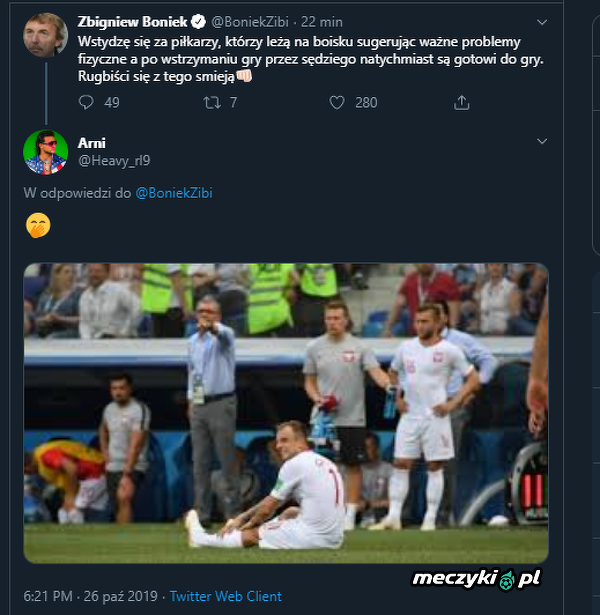Click Zbigniew Boniek's profile avatar

(45, 35)
